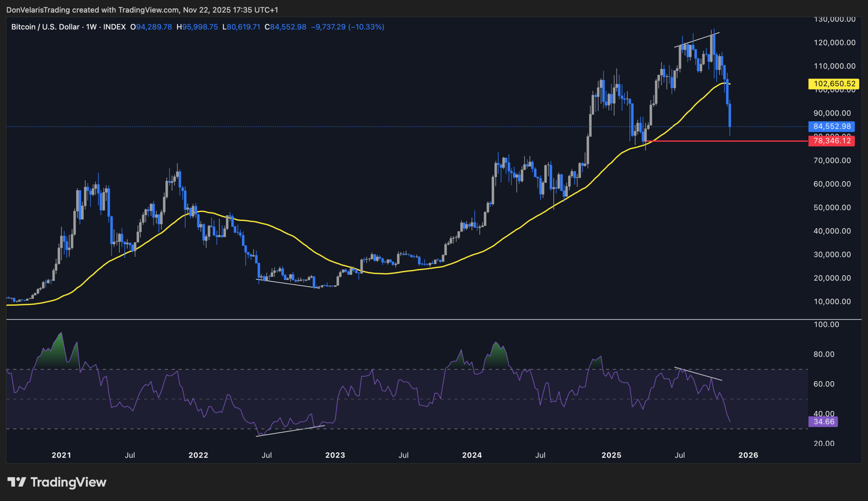The height and width of the screenshot is (501, 868).
Task: Click the 2023 label on the time axis
Action: coord(335,455)
